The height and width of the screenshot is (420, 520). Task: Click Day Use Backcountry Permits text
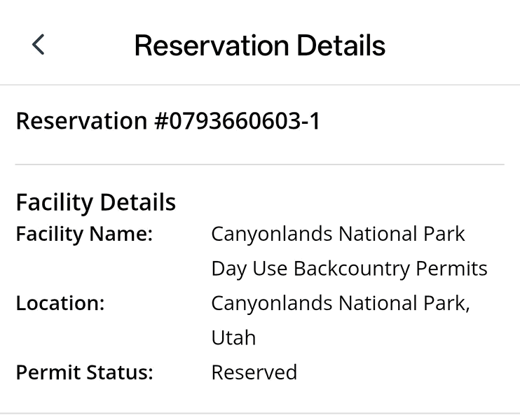tap(349, 268)
